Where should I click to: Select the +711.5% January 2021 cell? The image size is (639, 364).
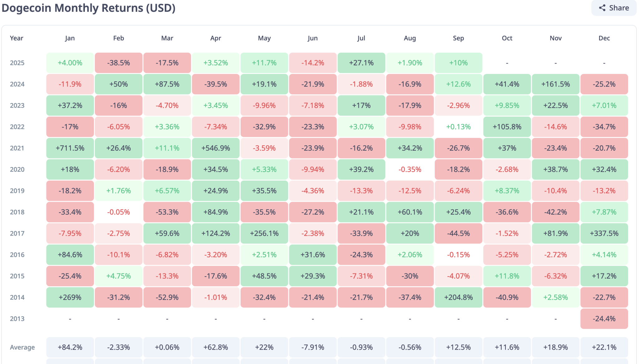[70, 148]
